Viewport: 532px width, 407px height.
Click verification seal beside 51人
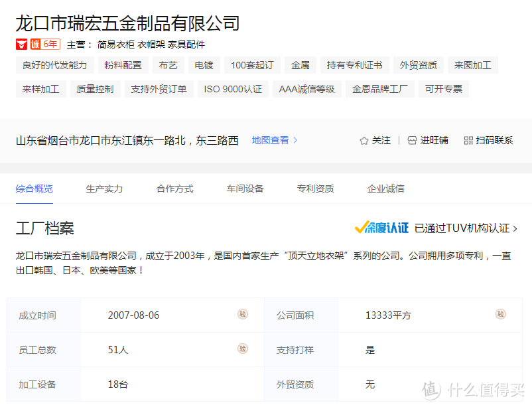[x=243, y=349]
